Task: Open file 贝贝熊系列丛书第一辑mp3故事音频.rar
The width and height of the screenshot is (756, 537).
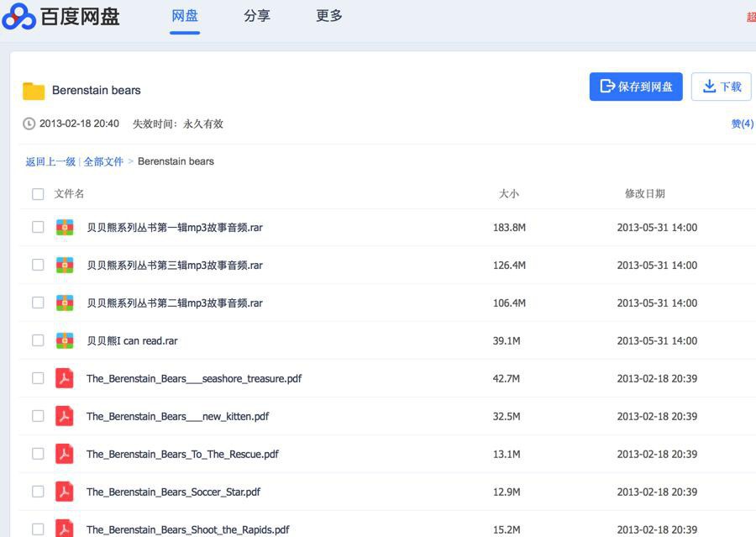Action: pyautogui.click(x=175, y=227)
